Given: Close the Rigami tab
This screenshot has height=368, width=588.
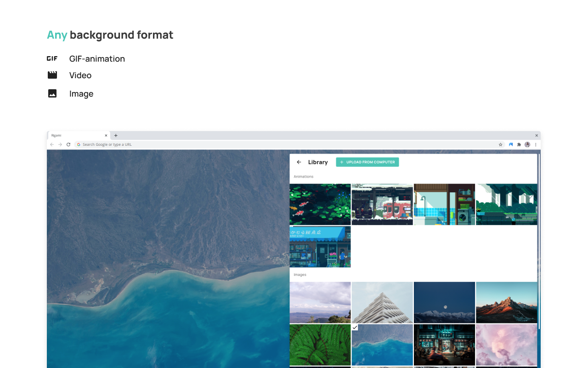Looking at the screenshot, I should coord(106,136).
